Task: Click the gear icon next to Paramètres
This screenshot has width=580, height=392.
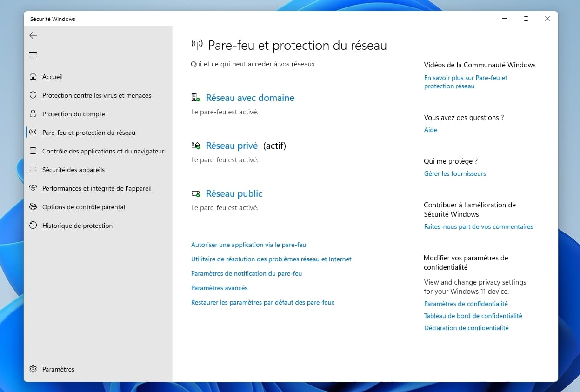Action: point(33,369)
